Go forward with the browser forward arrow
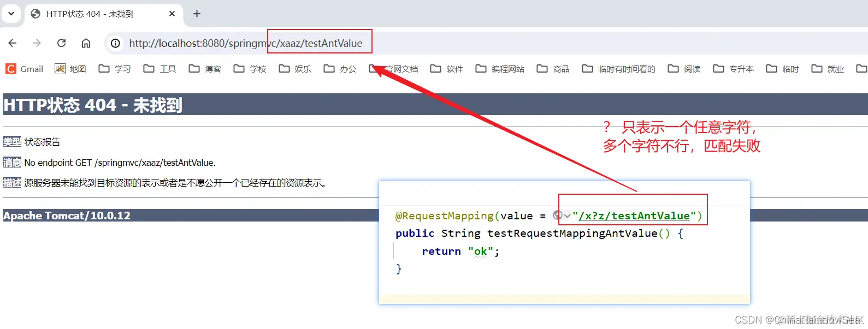 tap(37, 43)
